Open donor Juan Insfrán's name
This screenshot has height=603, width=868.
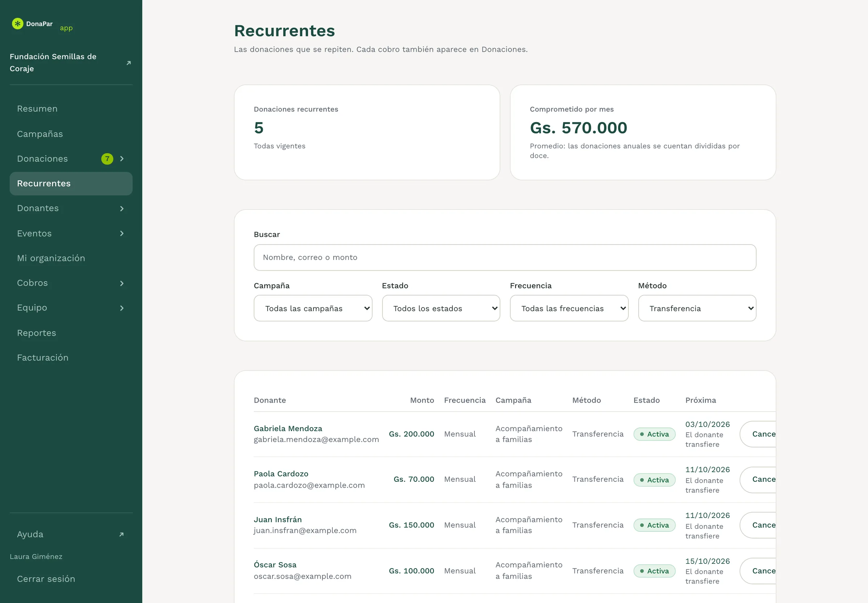coord(278,519)
